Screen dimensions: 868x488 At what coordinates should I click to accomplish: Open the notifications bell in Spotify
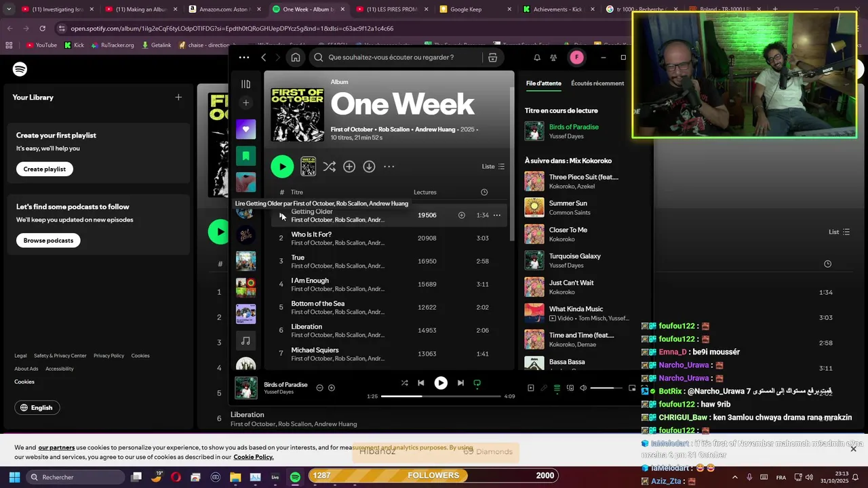tap(537, 58)
